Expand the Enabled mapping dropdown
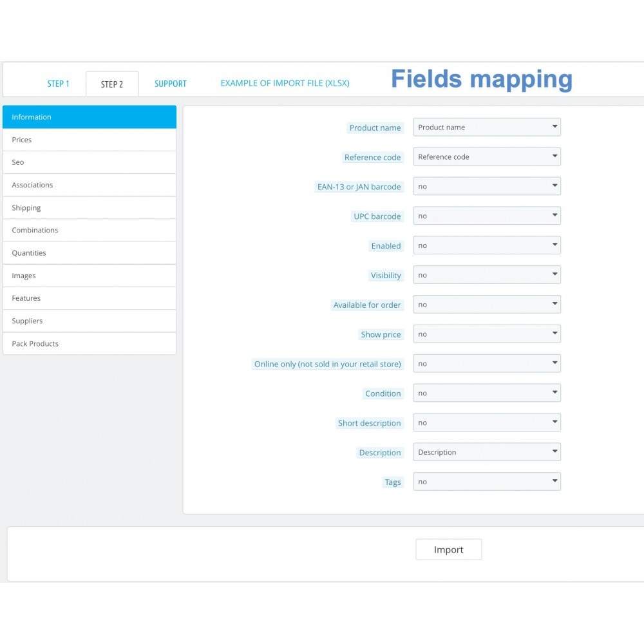 coord(487,245)
